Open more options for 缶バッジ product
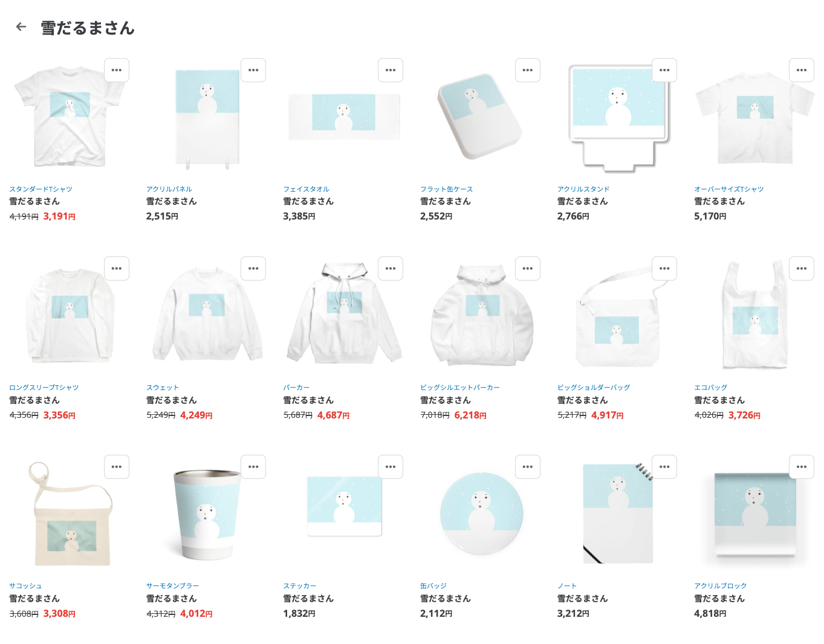The image size is (824, 644). pyautogui.click(x=528, y=467)
